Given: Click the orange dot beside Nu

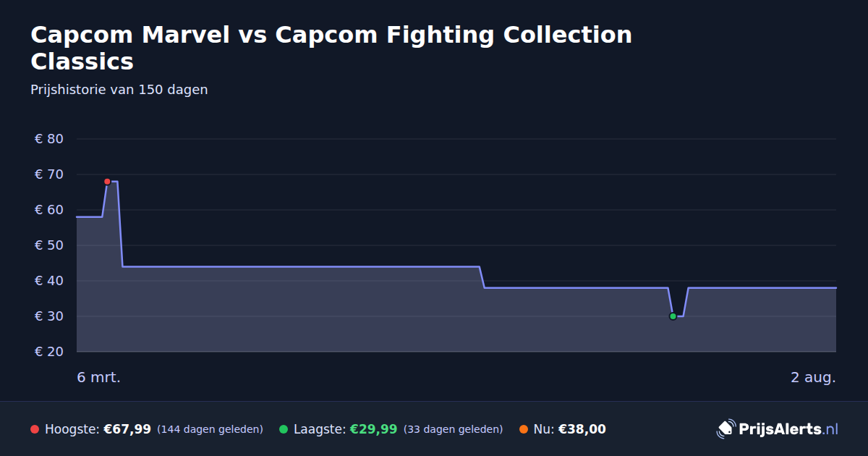Looking at the screenshot, I should pos(524,429).
